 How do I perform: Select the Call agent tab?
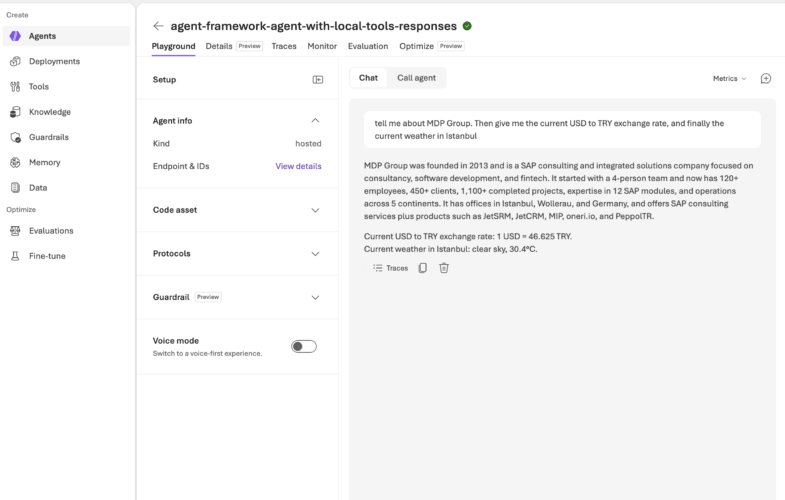tap(417, 78)
